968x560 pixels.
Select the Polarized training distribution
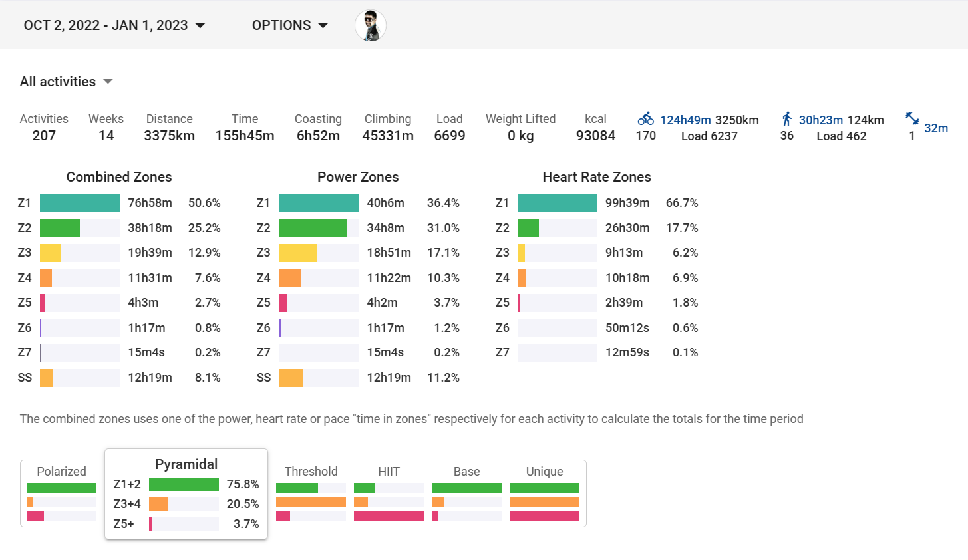62,492
